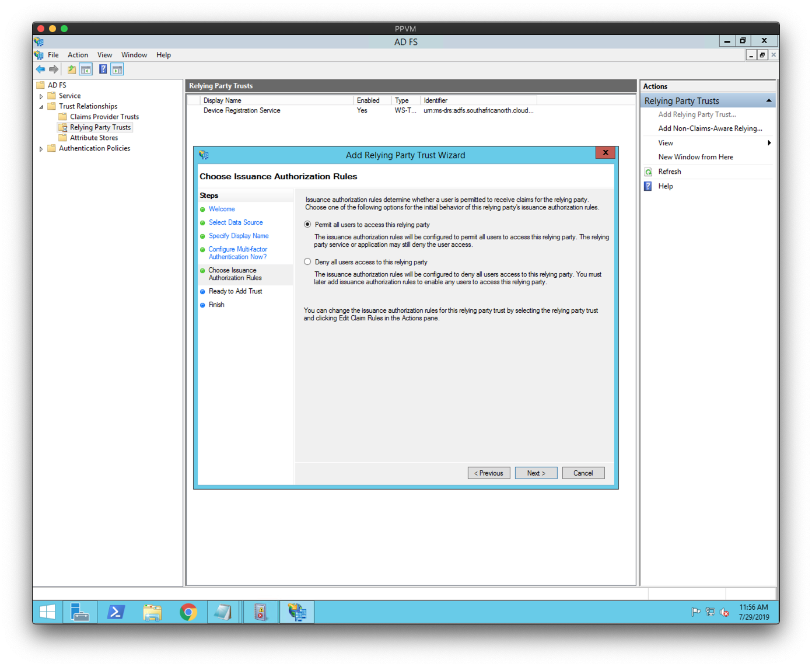Click the wizard icon in dialog title bar

[x=204, y=155]
